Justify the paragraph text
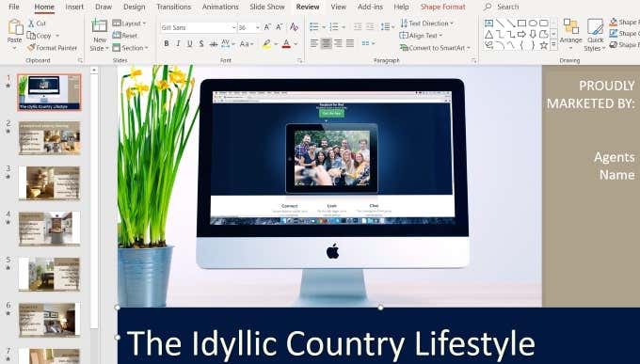 (350, 43)
